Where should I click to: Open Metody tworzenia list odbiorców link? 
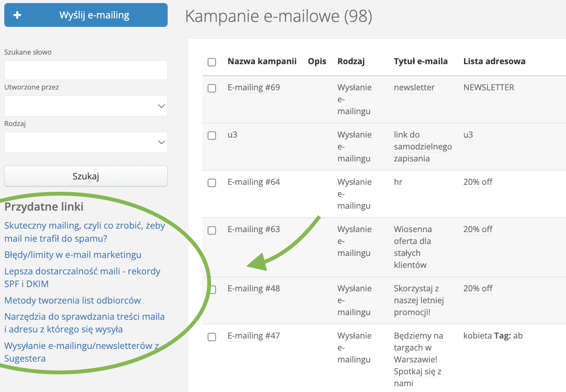(72, 301)
